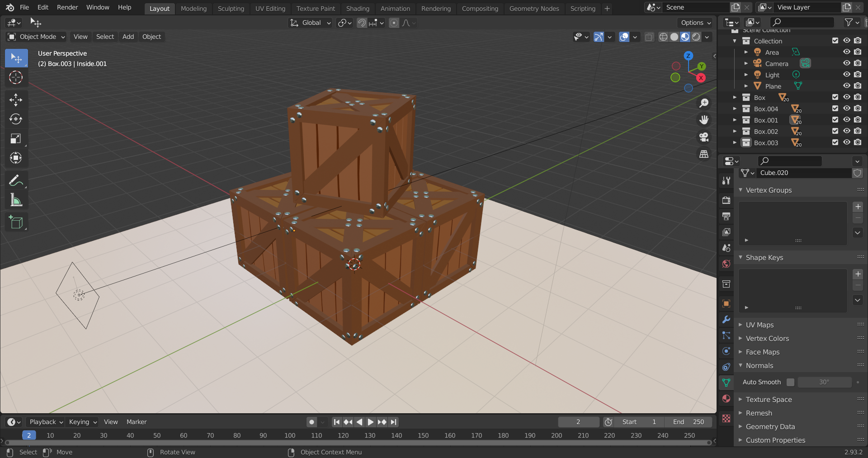
Task: Click the End frame field
Action: coord(689,422)
